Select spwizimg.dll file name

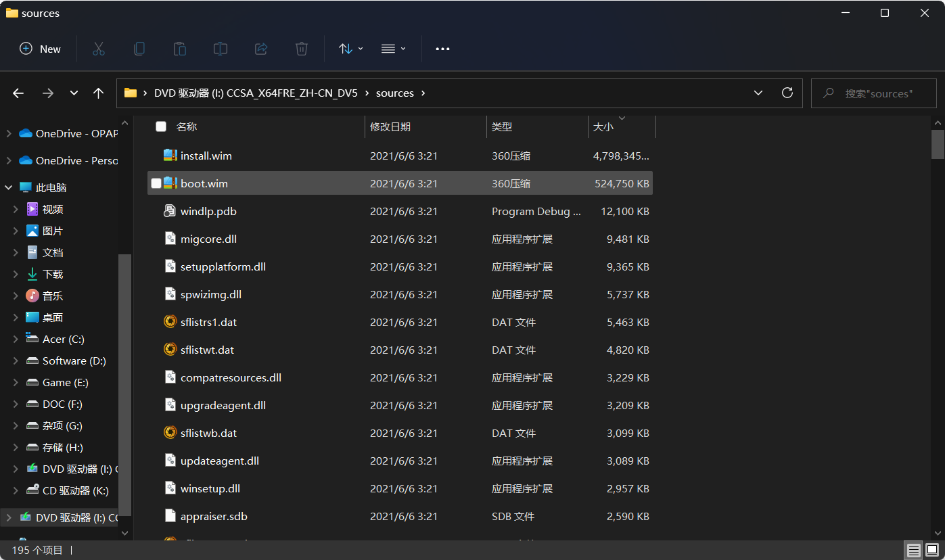(211, 294)
